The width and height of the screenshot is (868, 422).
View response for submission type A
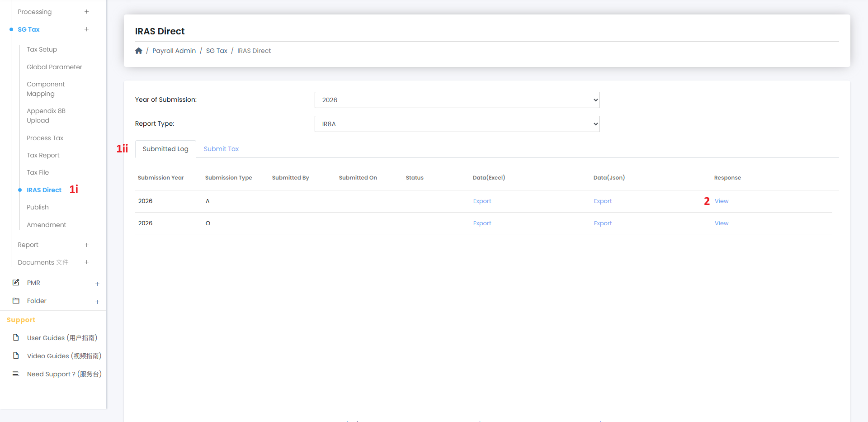coord(721,201)
